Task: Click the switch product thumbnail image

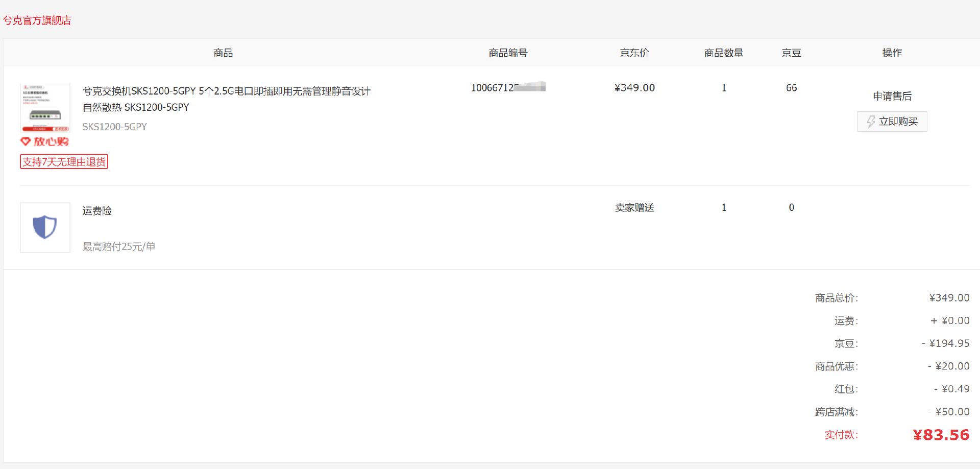Action: 45,108
